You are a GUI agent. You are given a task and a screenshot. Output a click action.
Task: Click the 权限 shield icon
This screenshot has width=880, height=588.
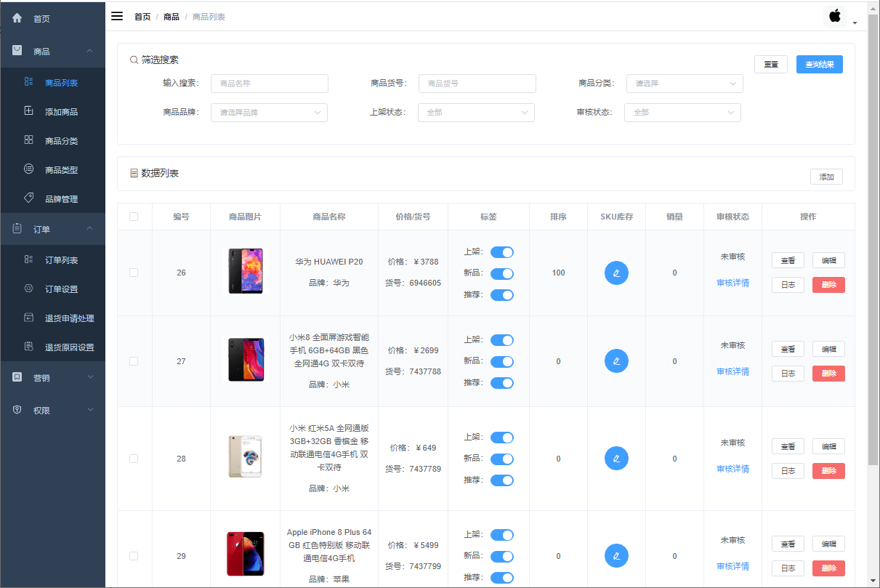(17, 410)
